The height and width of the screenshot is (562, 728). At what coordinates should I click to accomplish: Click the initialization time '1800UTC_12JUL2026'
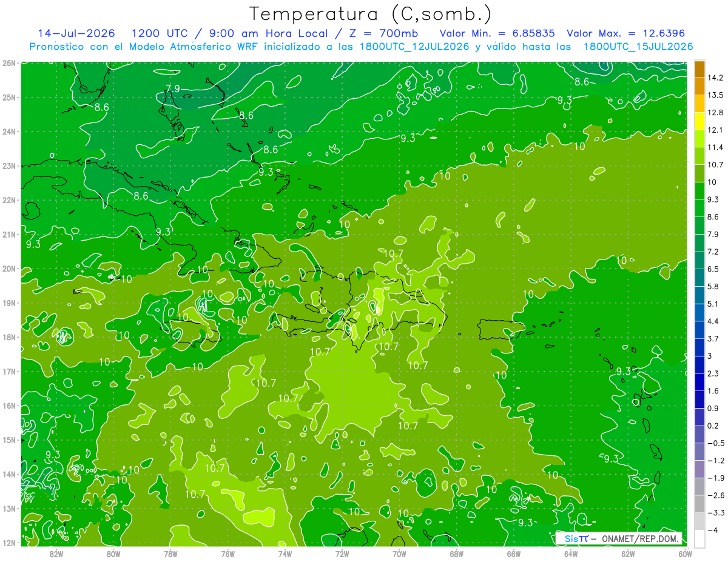413,46
